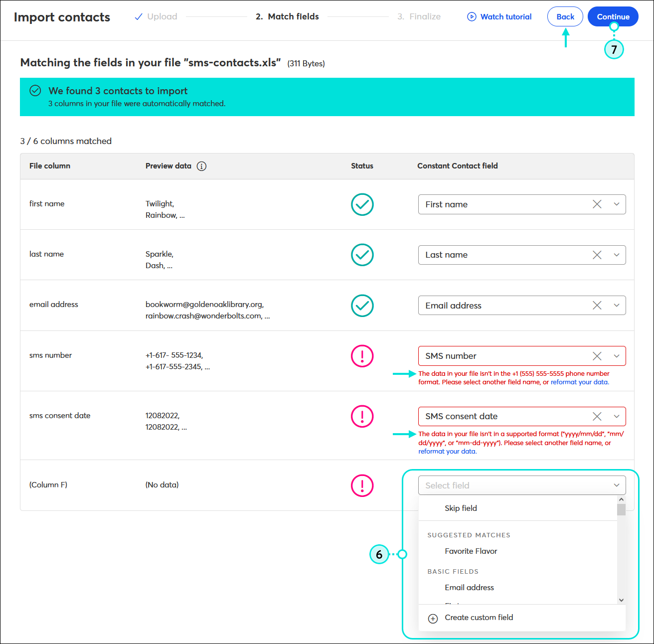Click the last name matched checkmark icon
Screen dimensions: 654x644
point(362,255)
